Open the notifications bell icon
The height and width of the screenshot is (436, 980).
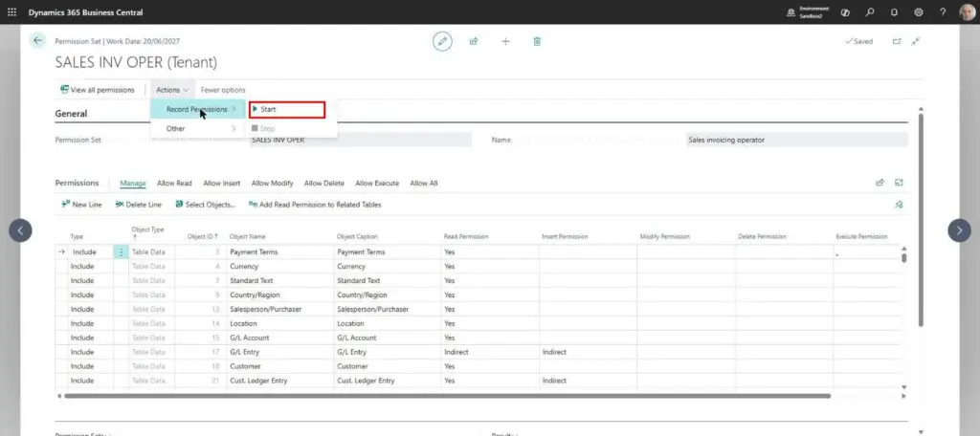coord(894,11)
